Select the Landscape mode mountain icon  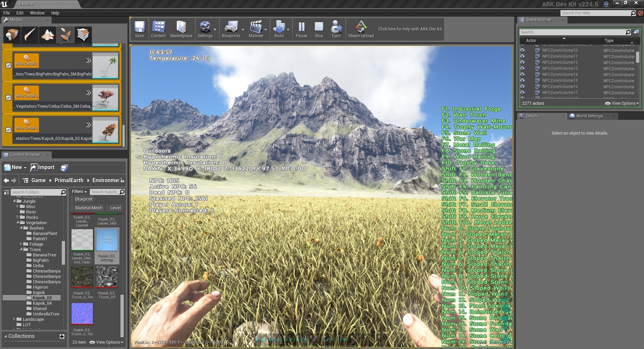[48, 35]
